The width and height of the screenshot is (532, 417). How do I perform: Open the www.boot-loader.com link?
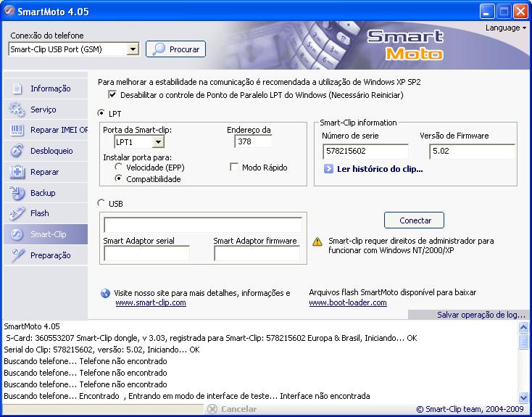[348, 302]
